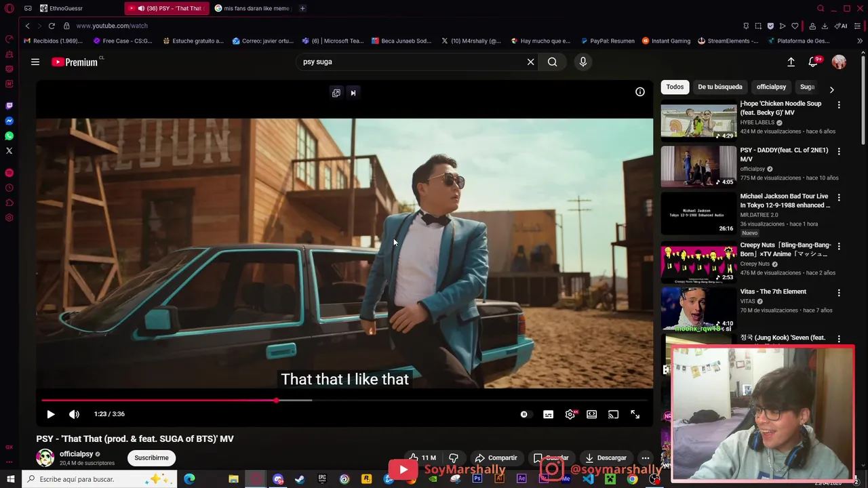Open Microsoft Edge from the taskbar
868x488 pixels.
coord(190,479)
